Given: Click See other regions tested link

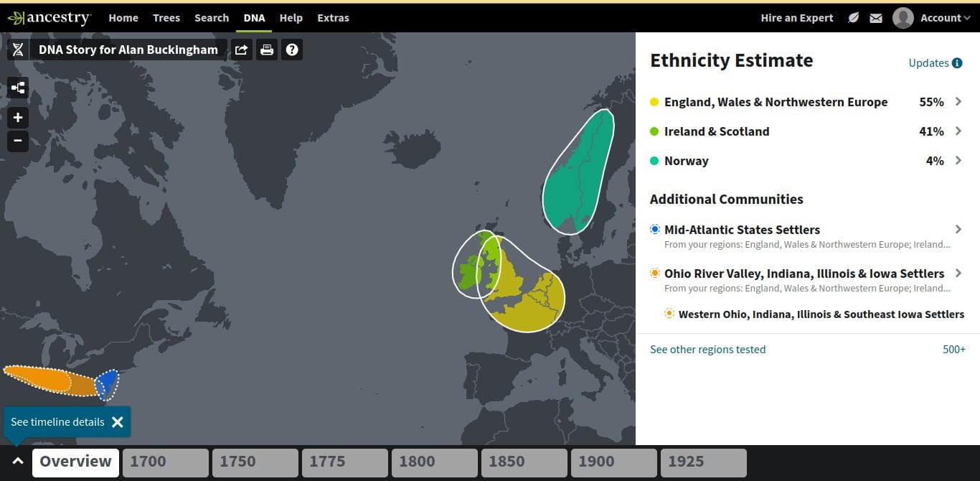Looking at the screenshot, I should [x=707, y=350].
